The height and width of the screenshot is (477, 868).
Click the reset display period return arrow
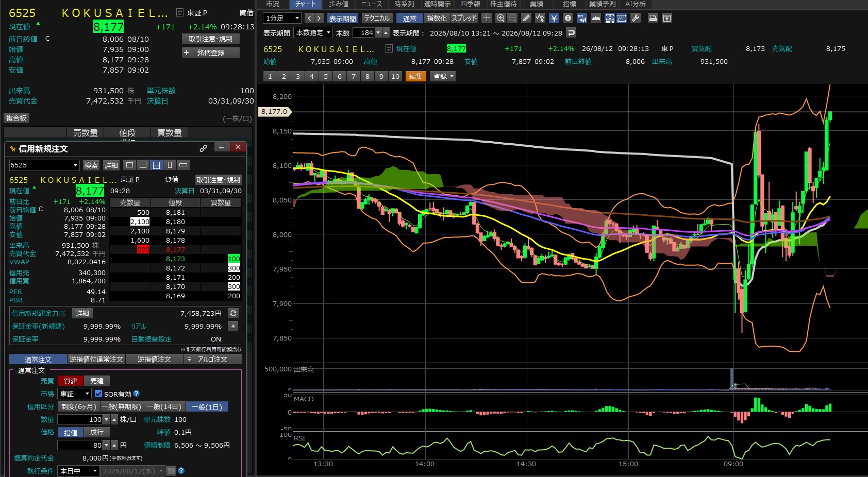[571, 32]
